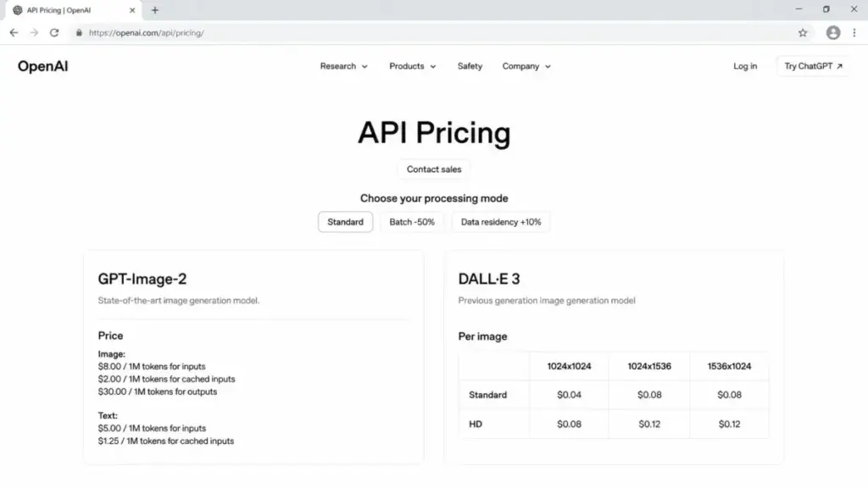The width and height of the screenshot is (868, 488).
Task: Click the 1024x1024 column header
Action: pyautogui.click(x=569, y=366)
